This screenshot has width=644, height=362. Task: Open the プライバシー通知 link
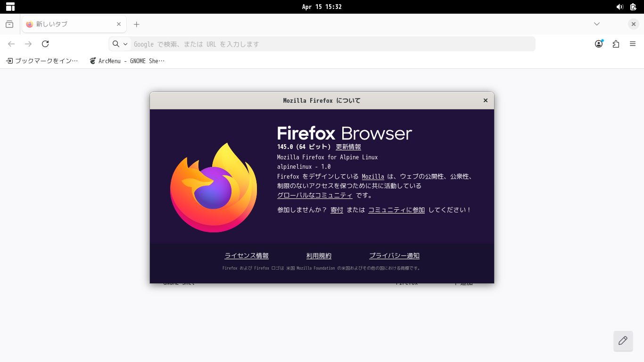point(394,255)
